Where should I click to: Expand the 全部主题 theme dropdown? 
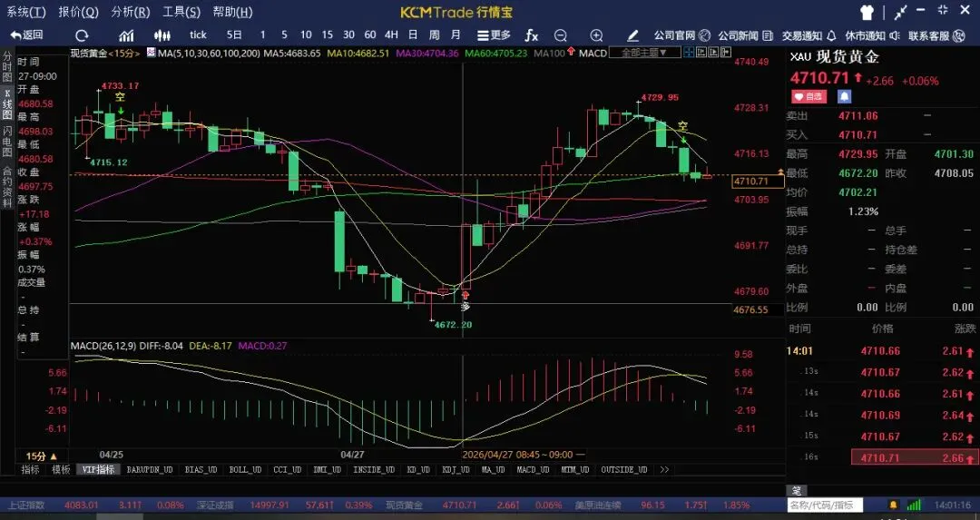click(x=644, y=54)
